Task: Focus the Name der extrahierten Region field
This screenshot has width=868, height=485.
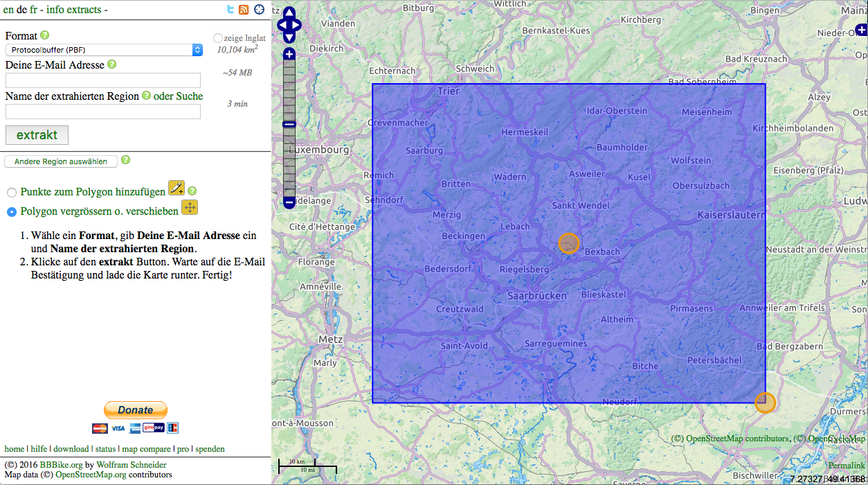Action: coord(103,112)
